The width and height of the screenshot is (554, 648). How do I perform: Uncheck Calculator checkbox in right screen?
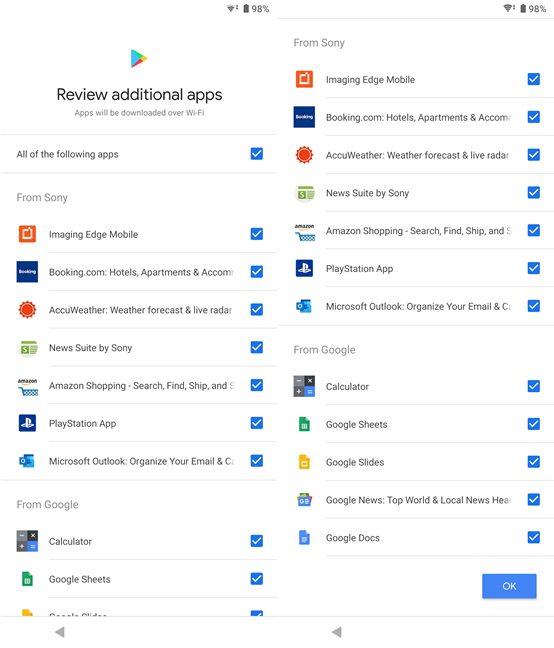pyautogui.click(x=534, y=386)
